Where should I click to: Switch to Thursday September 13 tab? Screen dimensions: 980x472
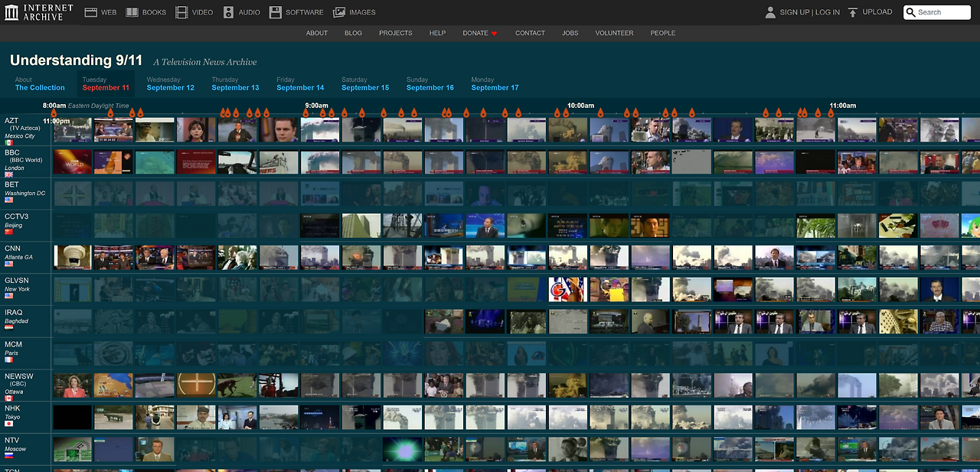(x=236, y=84)
